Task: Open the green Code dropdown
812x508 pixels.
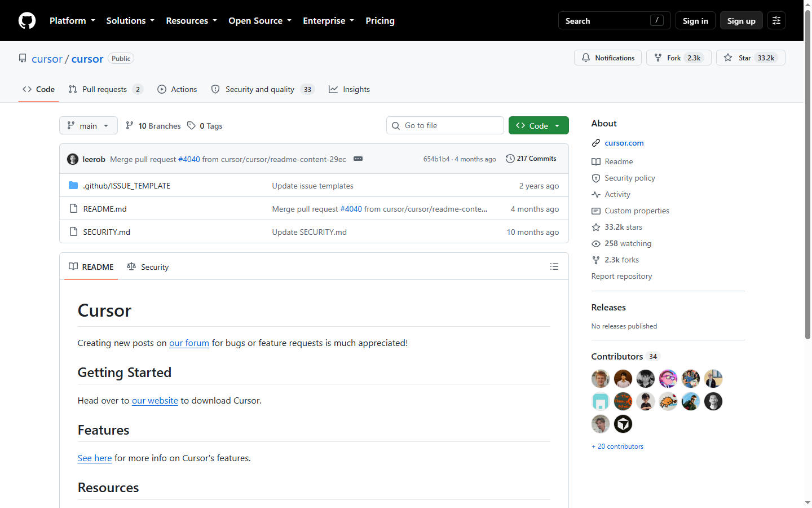Action: pyautogui.click(x=539, y=125)
